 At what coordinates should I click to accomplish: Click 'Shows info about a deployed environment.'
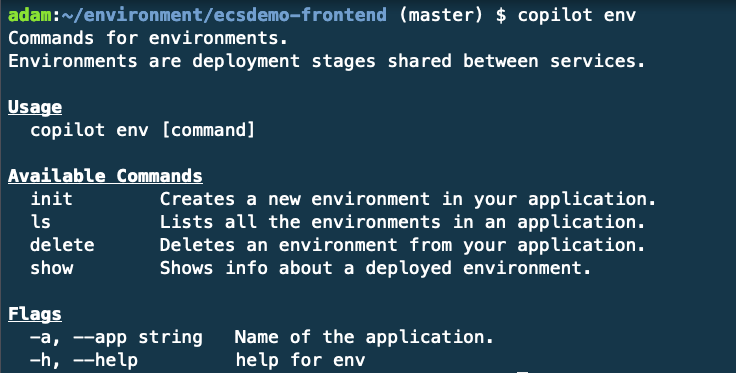click(375, 268)
